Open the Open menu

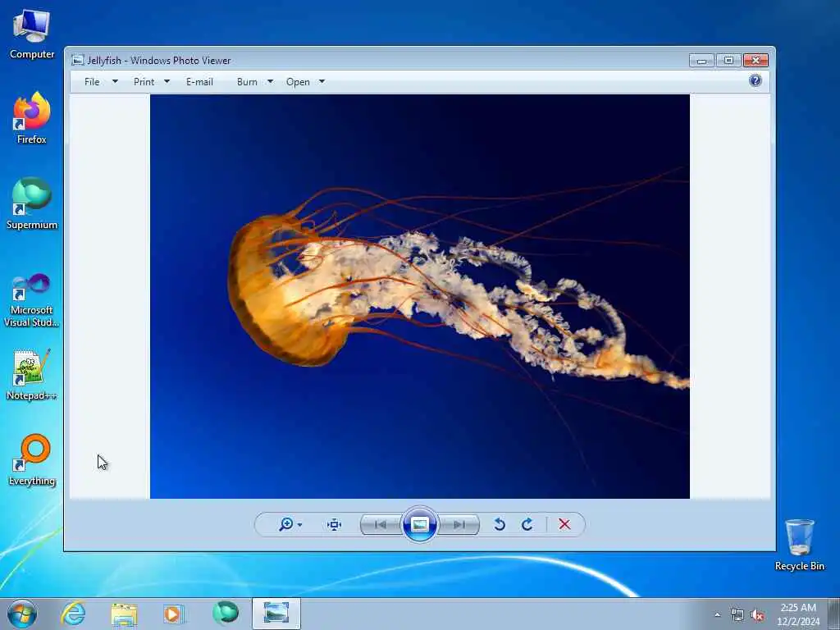298,81
